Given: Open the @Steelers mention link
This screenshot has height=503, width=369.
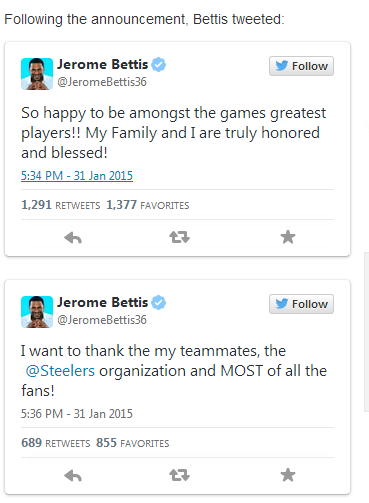Looking at the screenshot, I should click(x=60, y=371).
